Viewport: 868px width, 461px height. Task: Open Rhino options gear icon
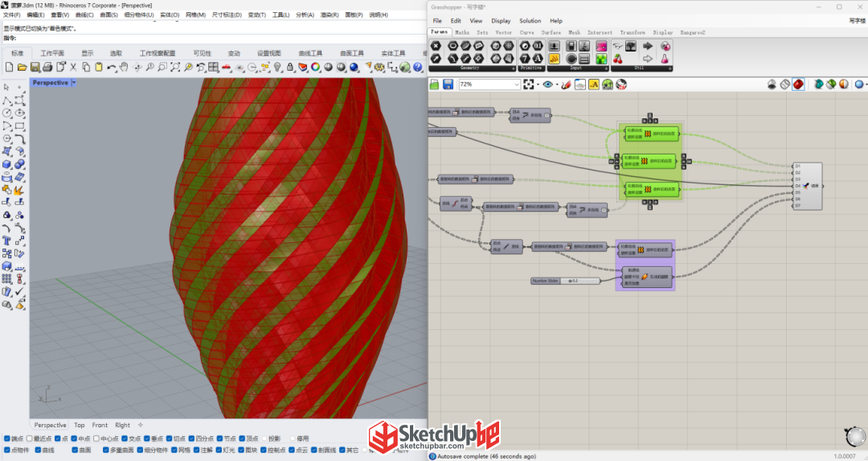[x=379, y=67]
